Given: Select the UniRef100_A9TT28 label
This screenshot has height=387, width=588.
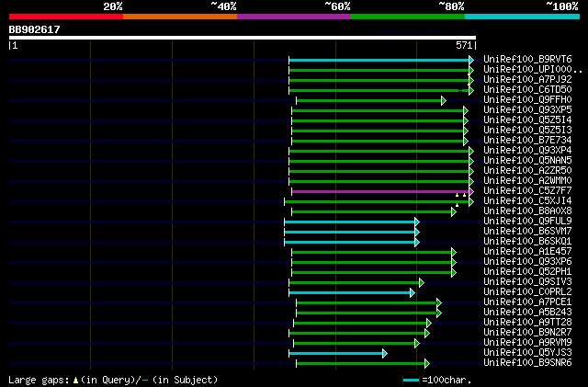Looking at the screenshot, I should pyautogui.click(x=527, y=323).
